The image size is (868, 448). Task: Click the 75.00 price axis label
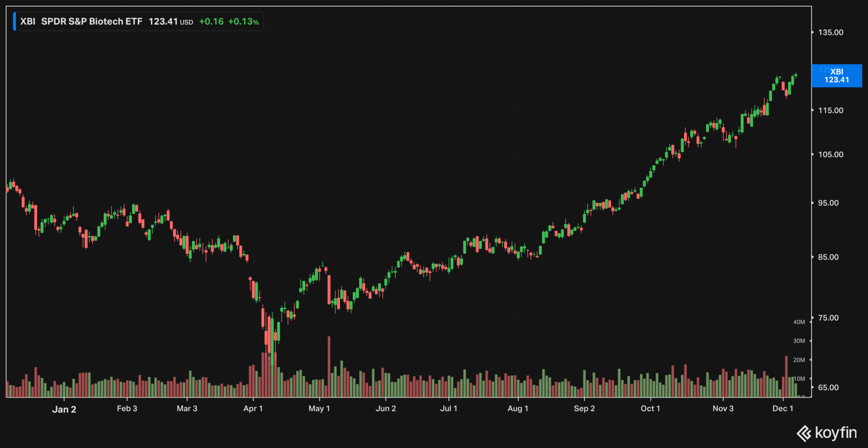tap(828, 318)
